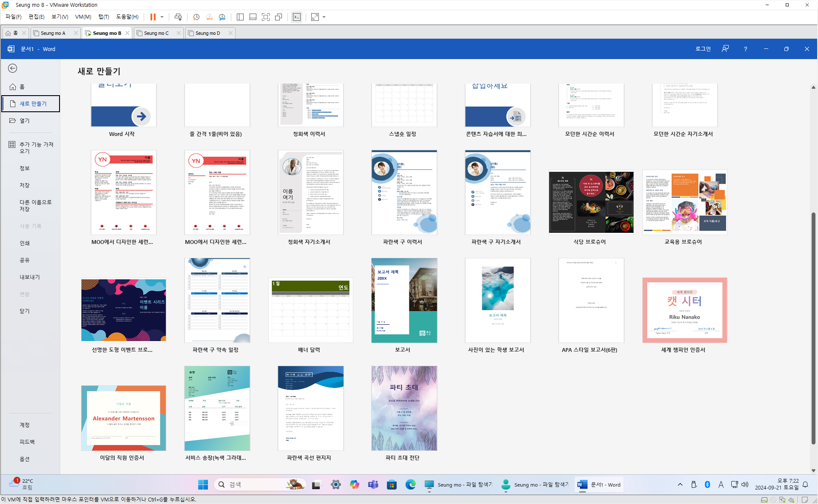This screenshot has height=504, width=818.
Task: Switch to Seung mo C tab
Action: tap(156, 33)
